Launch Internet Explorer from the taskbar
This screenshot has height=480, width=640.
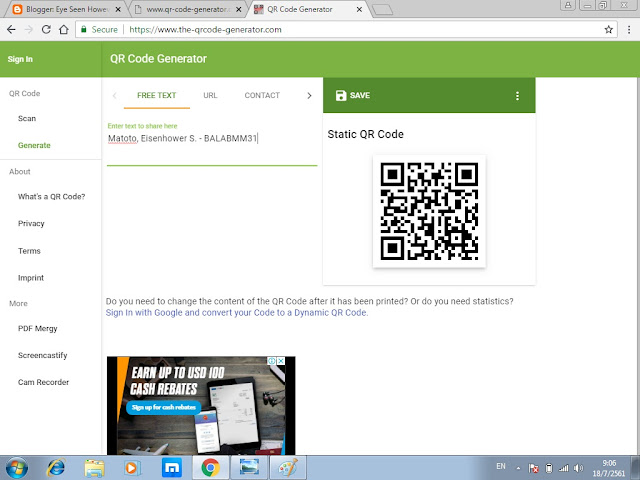tap(56, 468)
